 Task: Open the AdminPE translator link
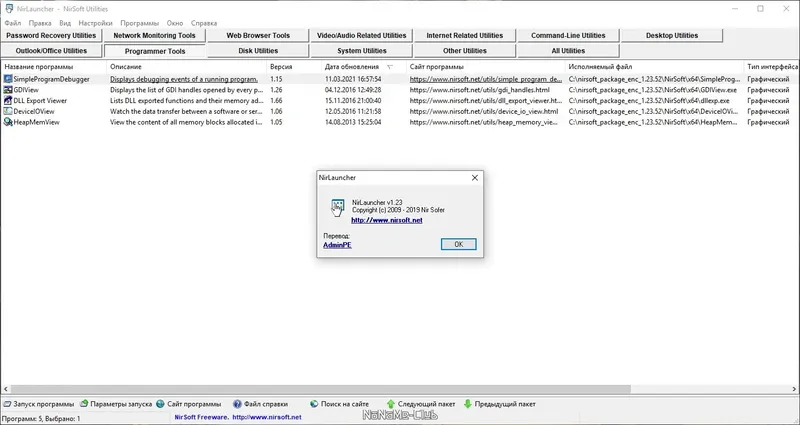coord(337,245)
